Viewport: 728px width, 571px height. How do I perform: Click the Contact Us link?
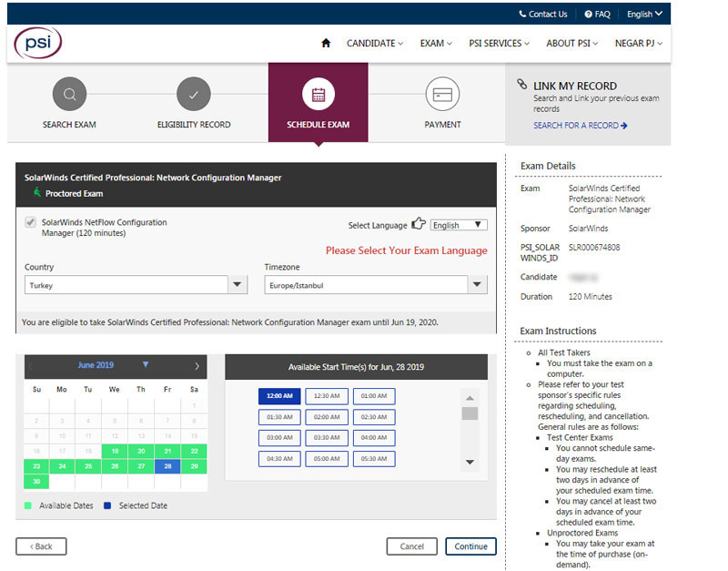[x=548, y=14]
